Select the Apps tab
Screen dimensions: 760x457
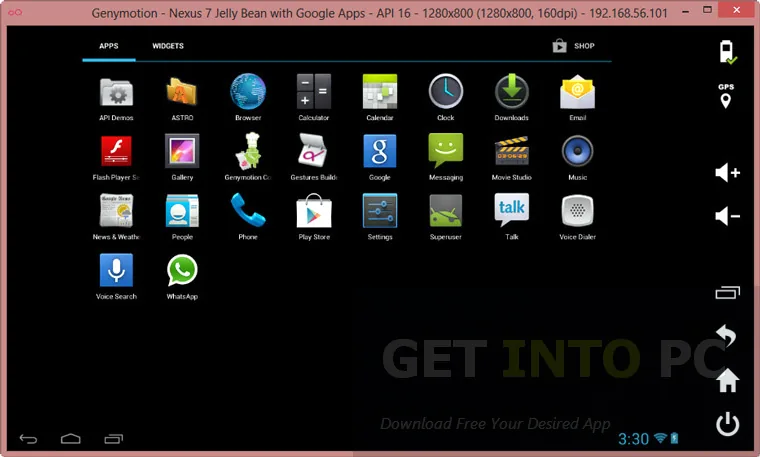pyautogui.click(x=109, y=46)
